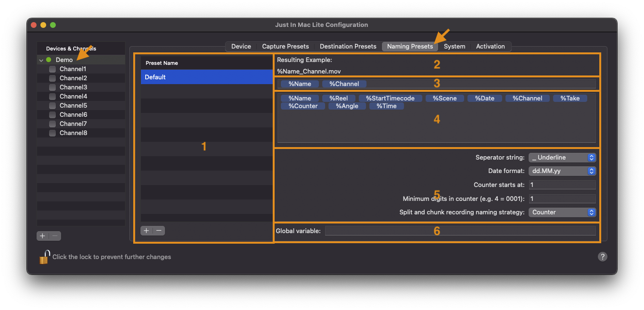Minimize the configuration window with yellow button

[43, 25]
